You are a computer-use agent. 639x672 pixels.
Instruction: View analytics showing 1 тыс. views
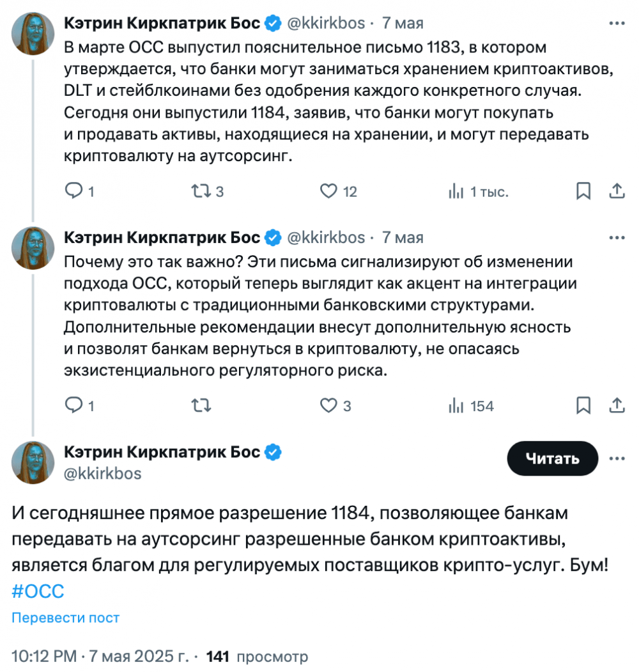[x=478, y=191]
